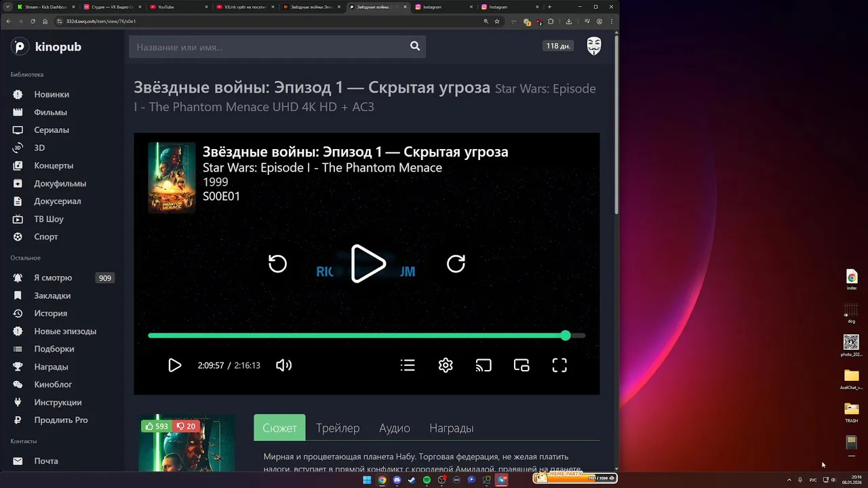Open the 'index' Chrome shortcut on the desktop
Screen dimensions: 868x488
click(x=852, y=279)
